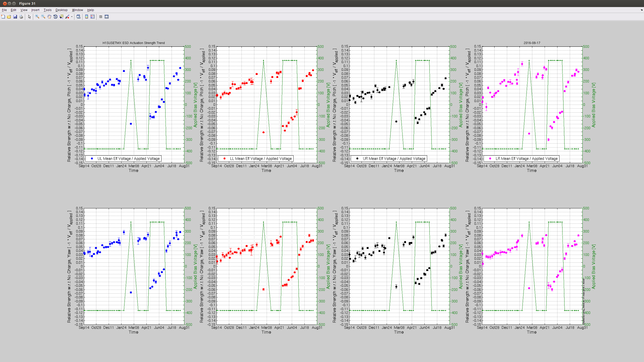
Task: Open the Tools menu
Action: [x=47, y=10]
